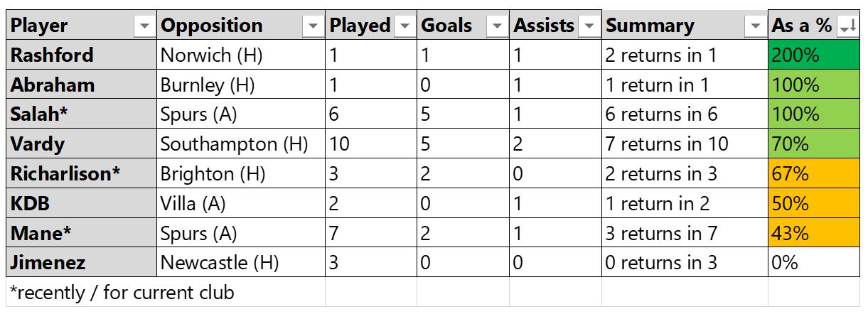Select the '7 returns in 10' summary cell

[x=685, y=144]
